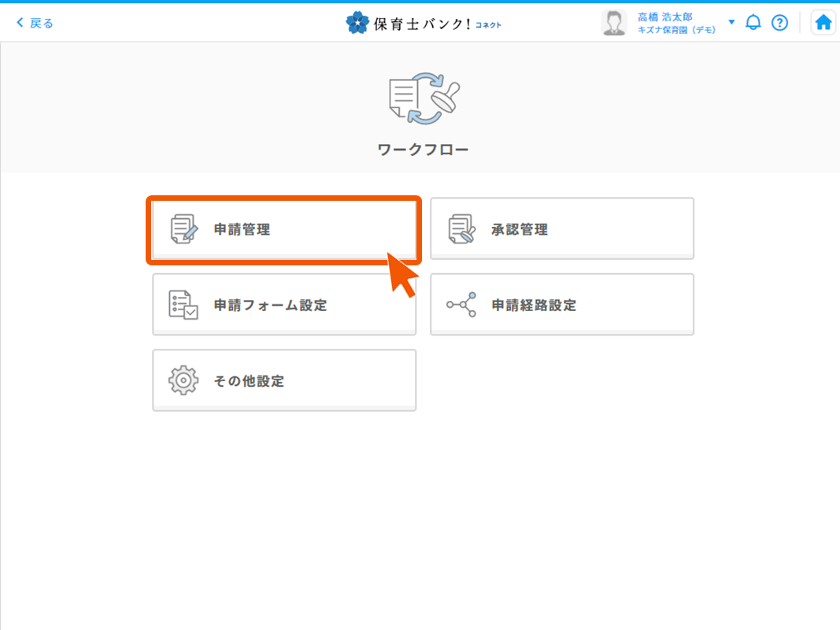840x630 pixels.
Task: Select the 申請フォーム設定 label
Action: tap(270, 306)
